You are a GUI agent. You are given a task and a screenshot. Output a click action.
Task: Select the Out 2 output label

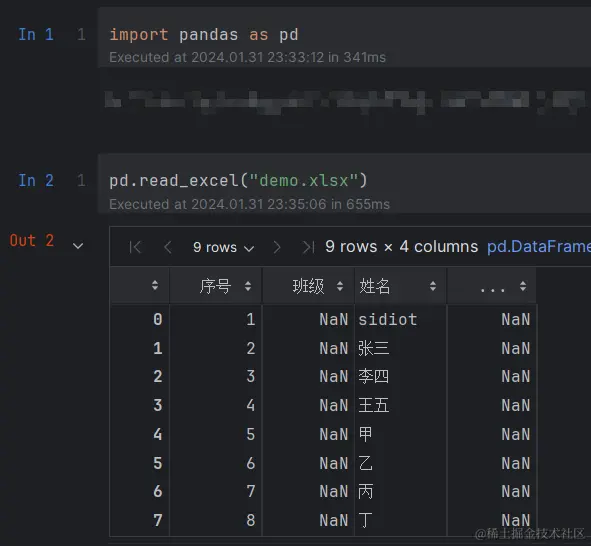pyautogui.click(x=32, y=240)
